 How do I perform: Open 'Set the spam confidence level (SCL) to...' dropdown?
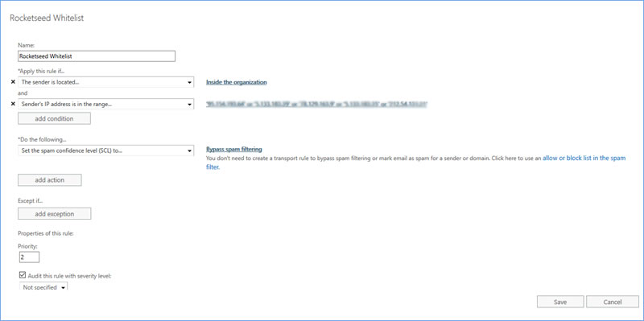click(x=106, y=150)
